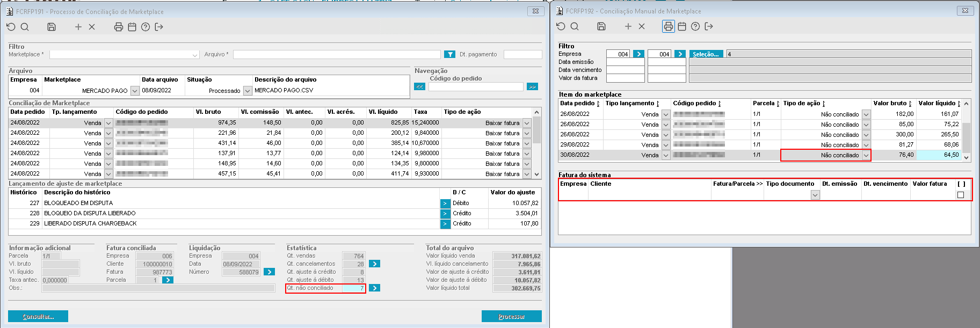
Task: Check the Fatura do sistema row checkbox
Action: [x=961, y=195]
